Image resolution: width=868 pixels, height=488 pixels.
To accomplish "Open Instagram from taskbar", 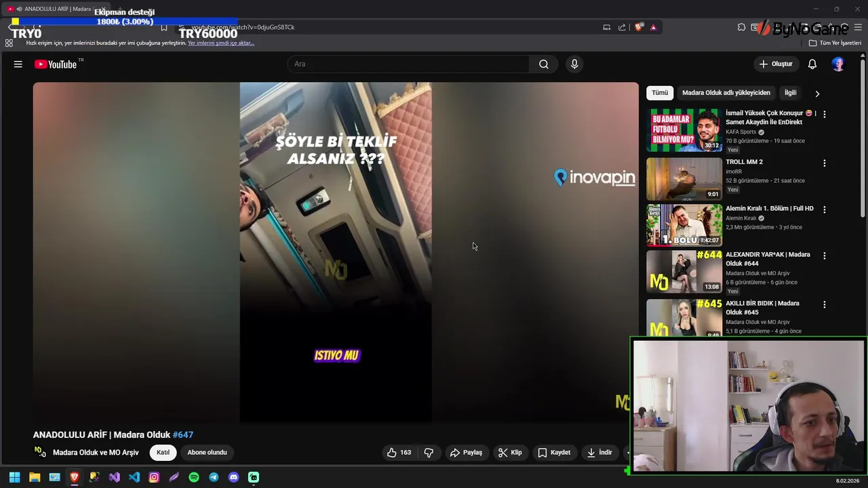I will (x=154, y=477).
